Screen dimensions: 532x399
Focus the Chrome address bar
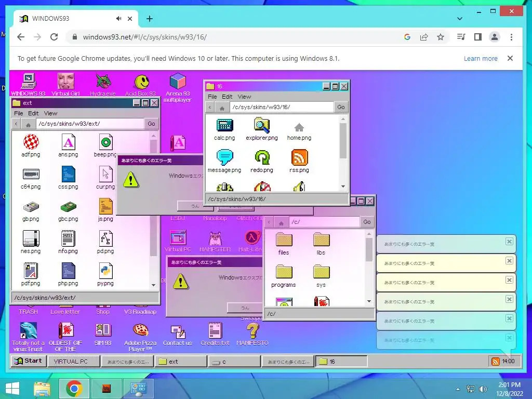tap(234, 37)
